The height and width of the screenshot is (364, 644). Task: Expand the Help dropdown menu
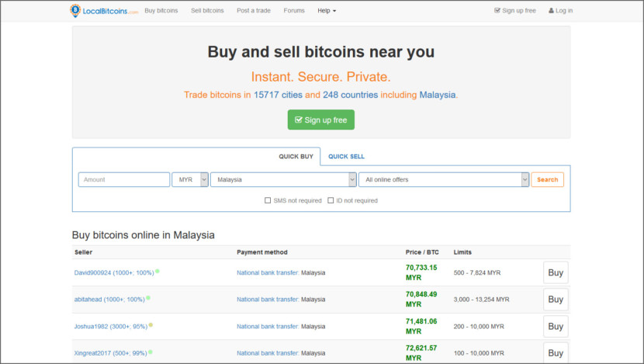327,11
